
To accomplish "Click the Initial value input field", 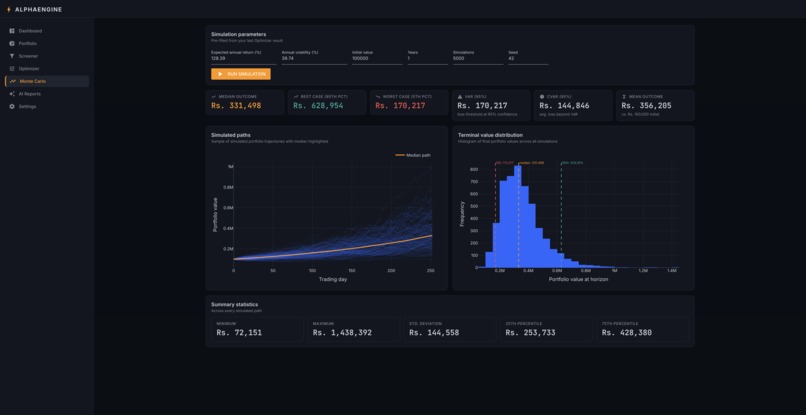I will 377,59.
